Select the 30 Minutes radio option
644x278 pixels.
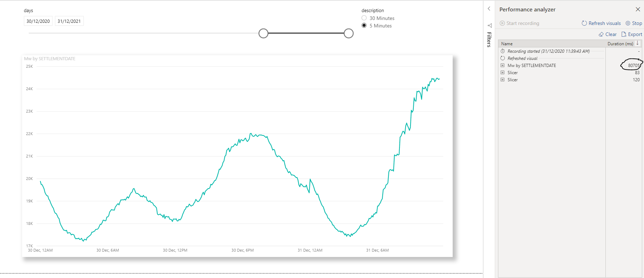tap(364, 18)
